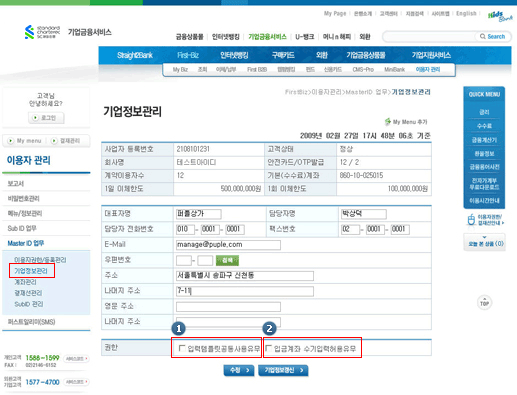The height and width of the screenshot is (395, 517).
Task: Click the search text field at top
Action: point(430,36)
